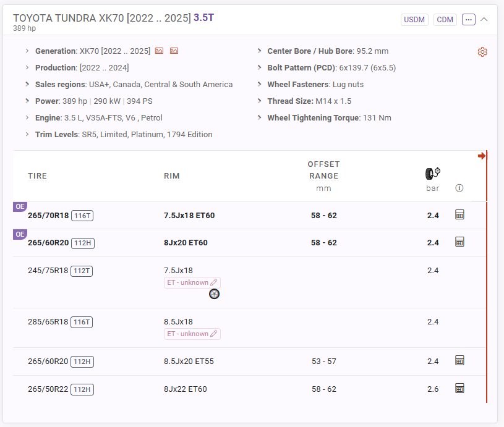Click Wheel Tightening Torque 131 Nm line
Image resolution: width=504 pixels, height=427 pixels.
click(329, 118)
